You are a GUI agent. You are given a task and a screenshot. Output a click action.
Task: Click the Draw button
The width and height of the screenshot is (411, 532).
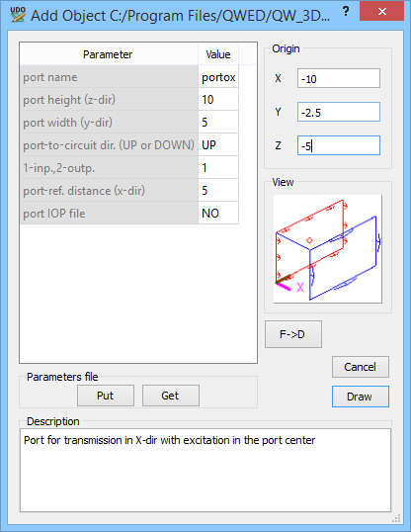pos(361,397)
